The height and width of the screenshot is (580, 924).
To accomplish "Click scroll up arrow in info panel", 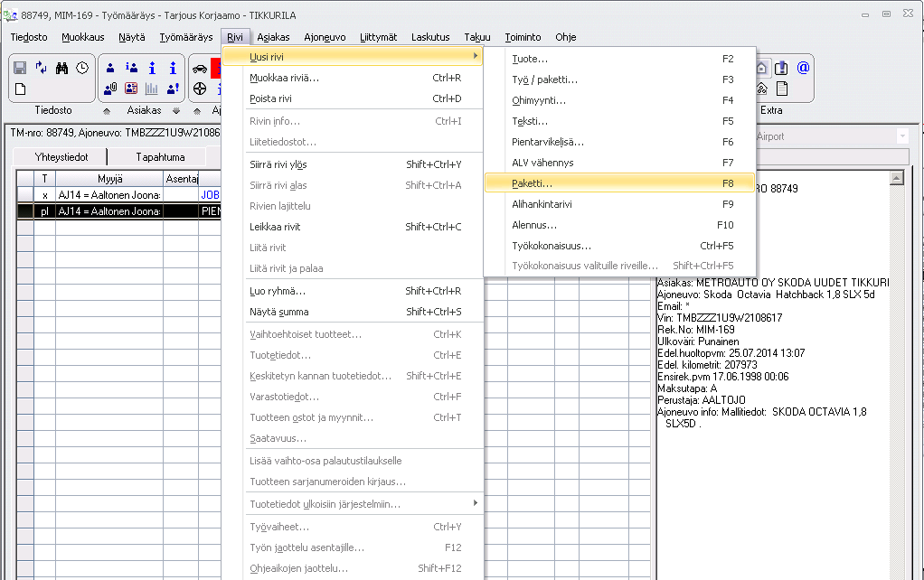I will (896, 178).
